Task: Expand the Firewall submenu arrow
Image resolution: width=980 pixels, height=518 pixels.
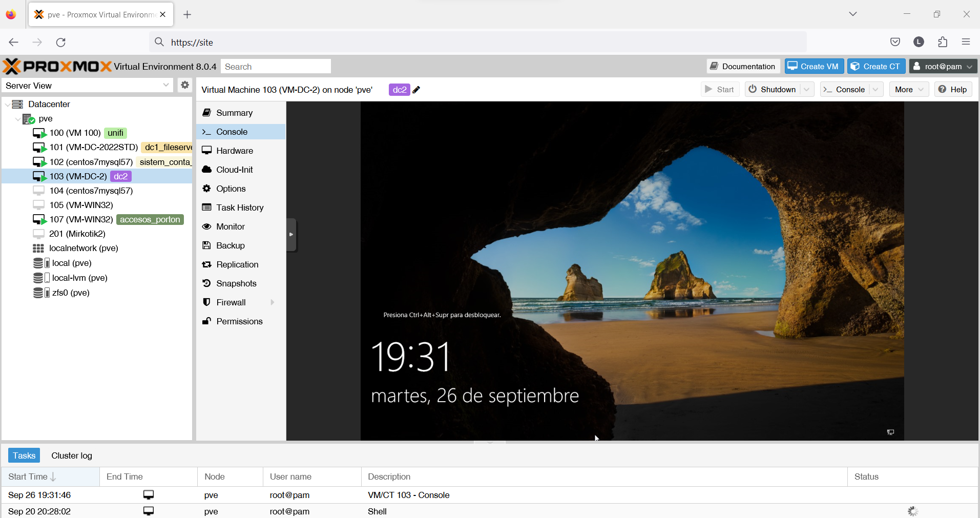Action: (x=273, y=302)
